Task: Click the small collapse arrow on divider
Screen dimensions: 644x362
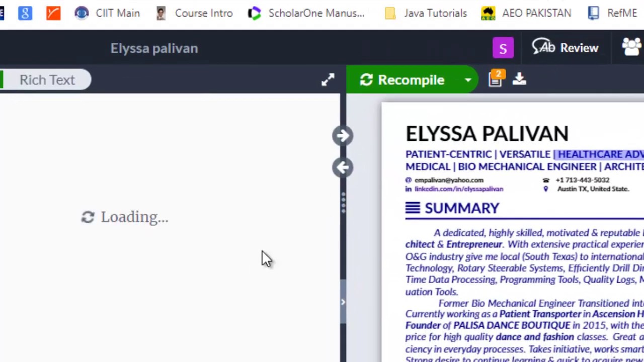Action: 343,302
